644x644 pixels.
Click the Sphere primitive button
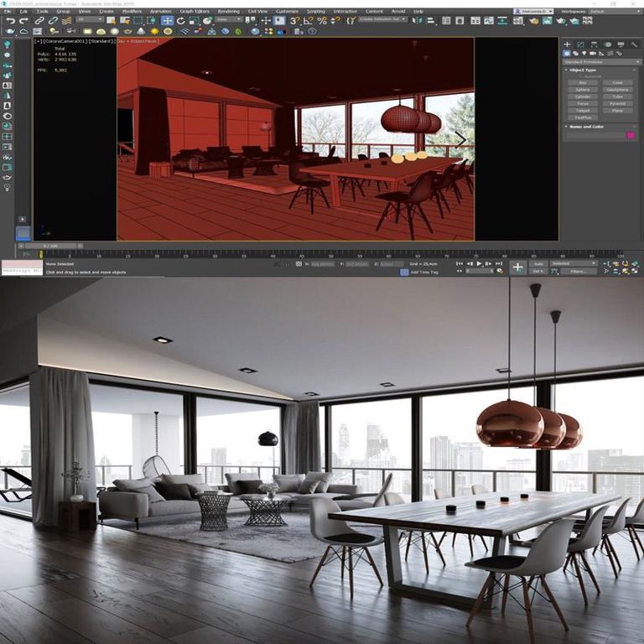coord(583,90)
